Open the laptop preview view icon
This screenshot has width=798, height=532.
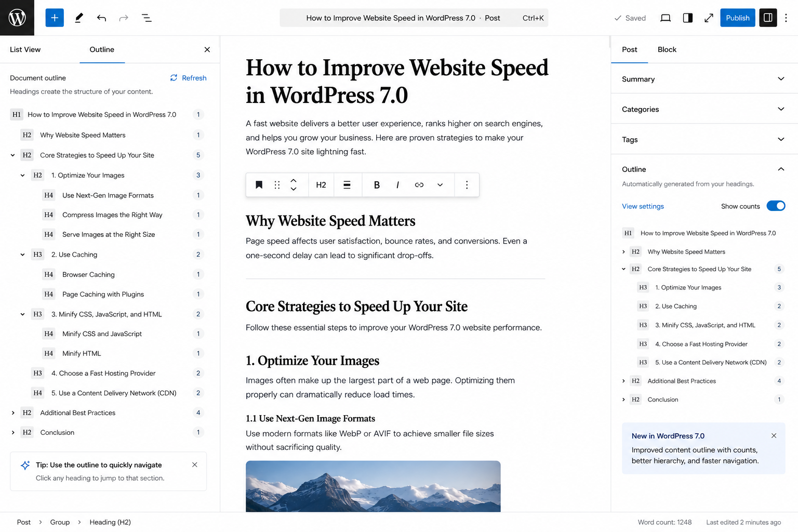coord(666,18)
